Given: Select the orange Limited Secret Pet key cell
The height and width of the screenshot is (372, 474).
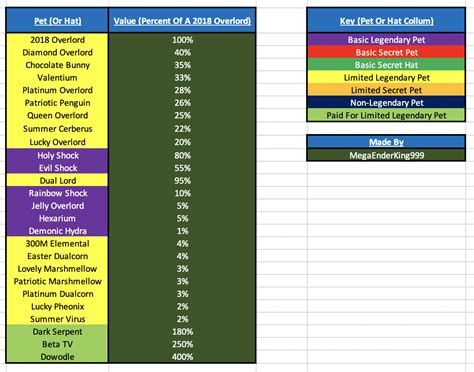Looking at the screenshot, I should pos(386,90).
